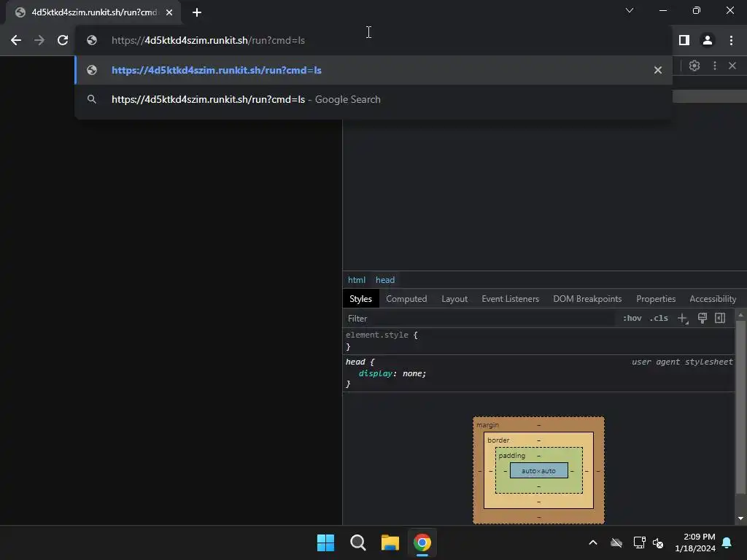The width and height of the screenshot is (747, 560).
Task: Open the Layout tab
Action: [454, 299]
